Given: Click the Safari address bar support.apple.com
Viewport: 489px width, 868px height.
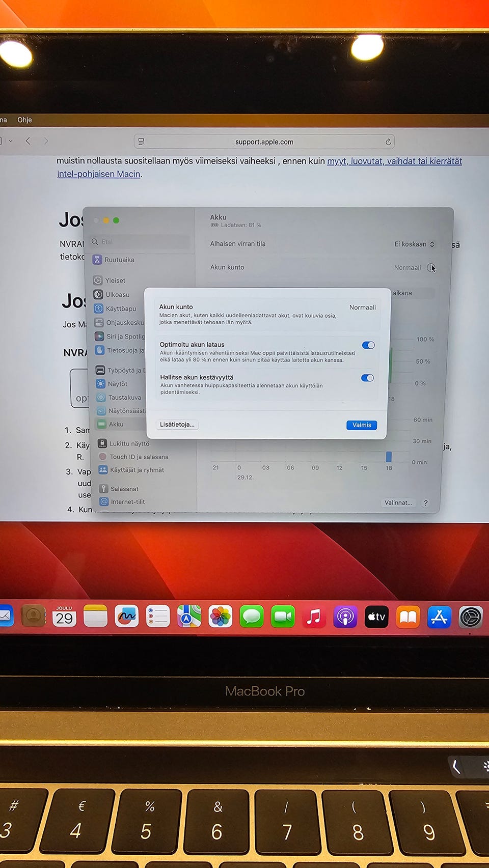Looking at the screenshot, I should click(x=264, y=142).
